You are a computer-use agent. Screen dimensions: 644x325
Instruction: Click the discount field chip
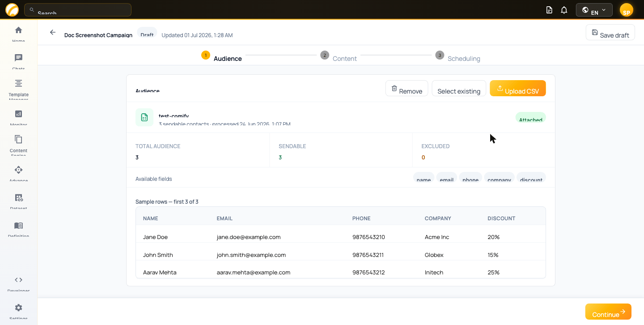point(531,178)
